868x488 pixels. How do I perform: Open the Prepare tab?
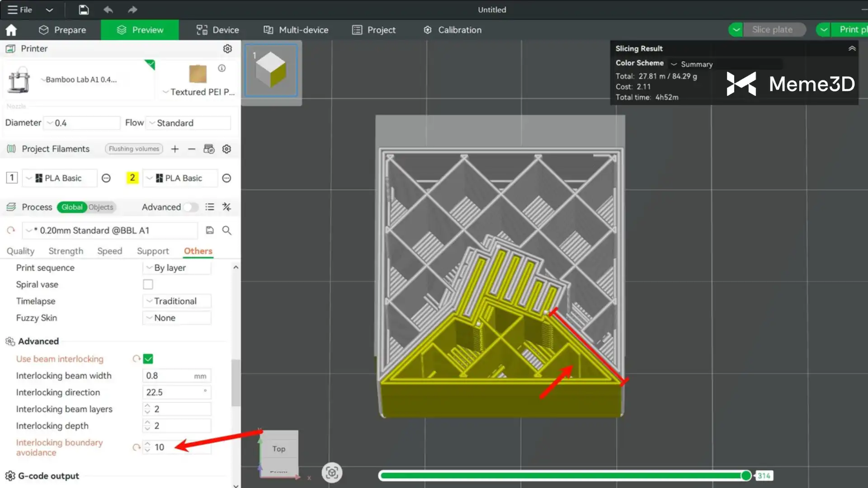[x=63, y=30]
